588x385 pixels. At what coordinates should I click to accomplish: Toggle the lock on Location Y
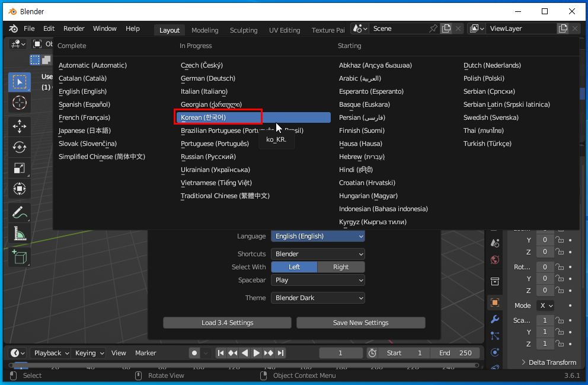pyautogui.click(x=560, y=240)
